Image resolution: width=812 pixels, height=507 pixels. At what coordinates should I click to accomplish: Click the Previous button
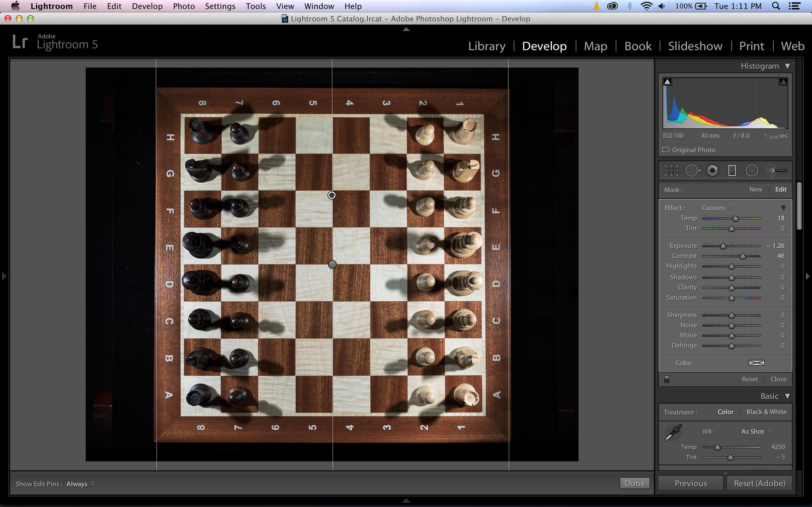tap(690, 483)
